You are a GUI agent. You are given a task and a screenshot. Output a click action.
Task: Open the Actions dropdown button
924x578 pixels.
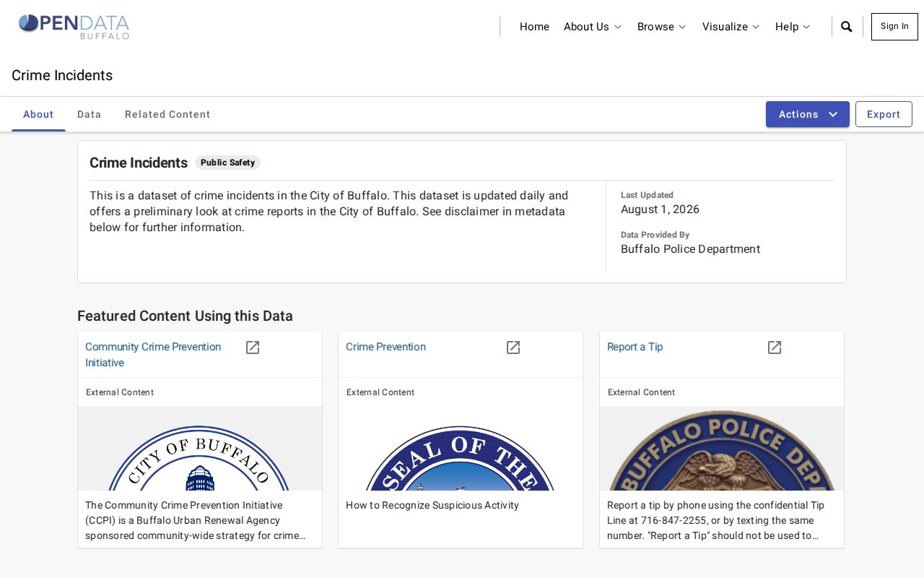[x=808, y=114]
